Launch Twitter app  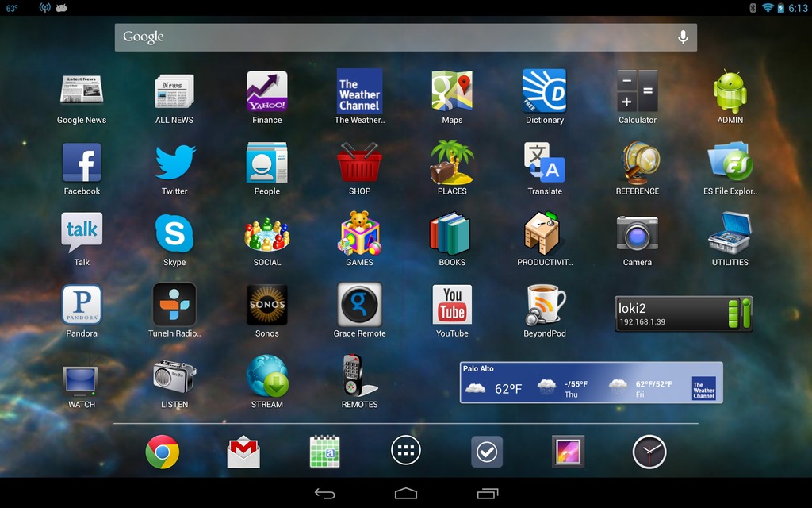pos(174,162)
